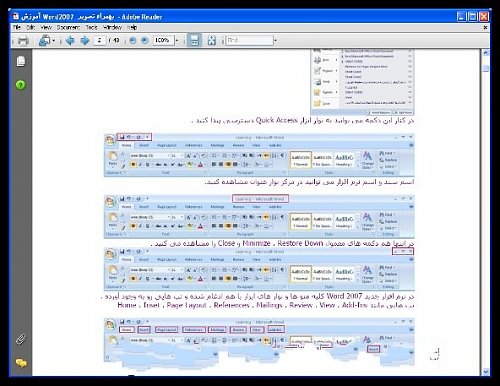Open the Pages panel in the sidebar
500x386 pixels.
[x=21, y=61]
